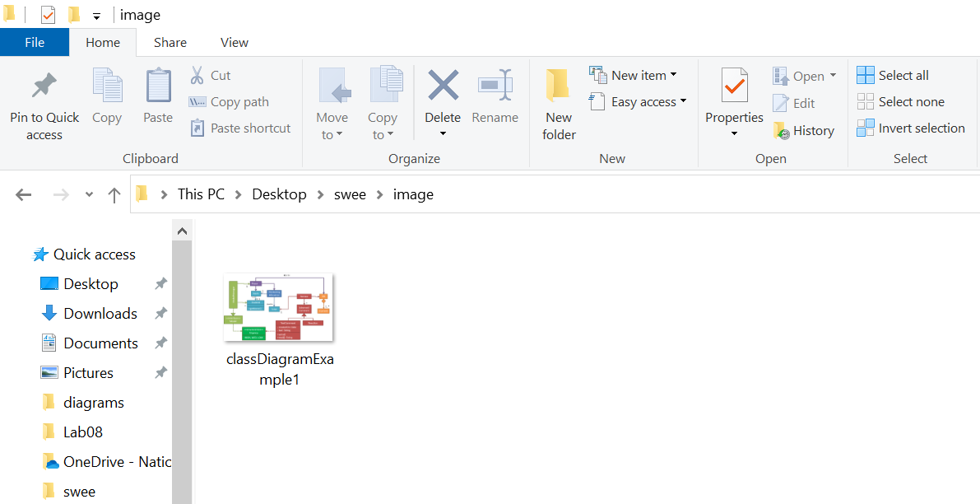Viewport: 980px width, 504px height.
Task: Click Desktop in the address bar
Action: click(x=280, y=194)
